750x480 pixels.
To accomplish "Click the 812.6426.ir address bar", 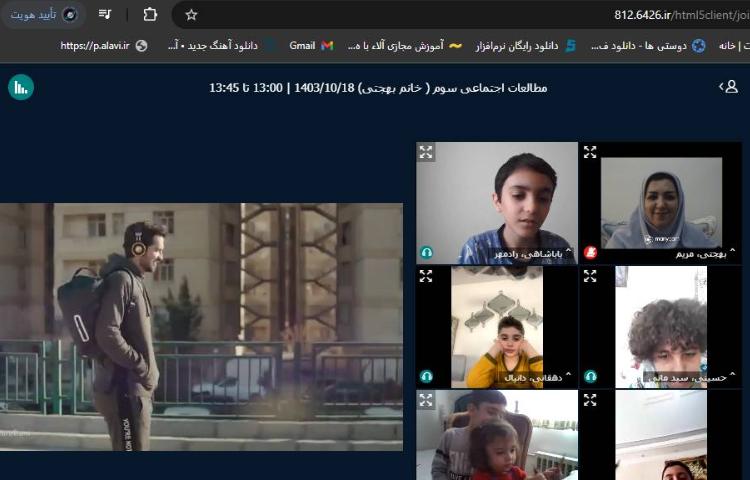I will [461, 15].
